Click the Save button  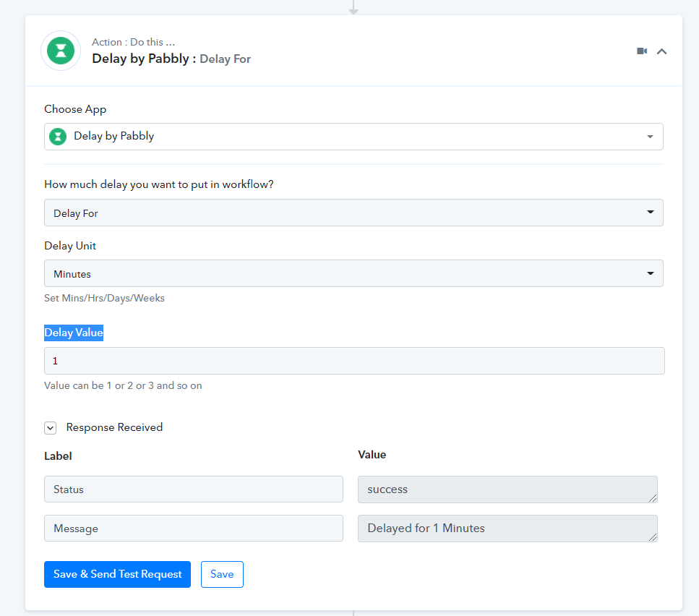[x=222, y=574]
